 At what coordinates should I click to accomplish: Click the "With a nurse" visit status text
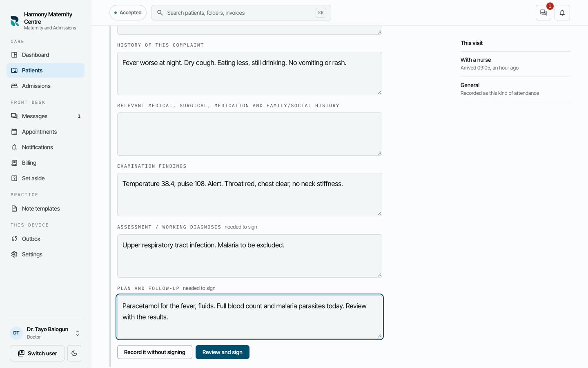pos(476,60)
